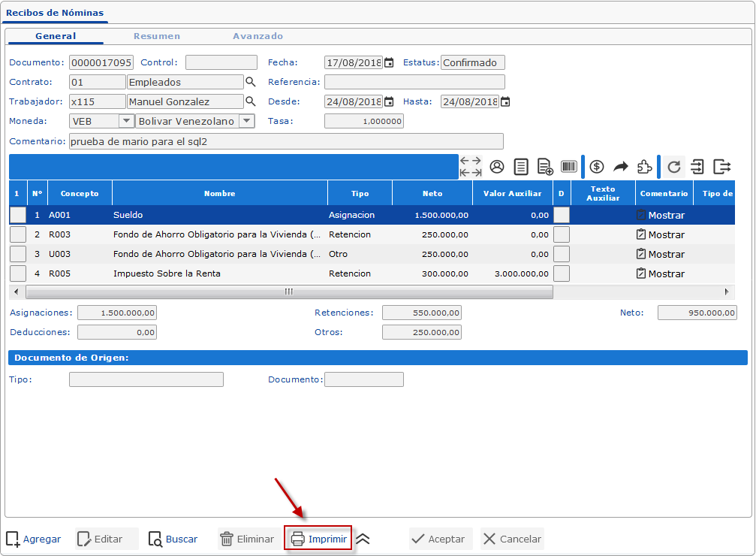This screenshot has width=756, height=556.
Task: Open the Avanzado tab
Action: [258, 36]
